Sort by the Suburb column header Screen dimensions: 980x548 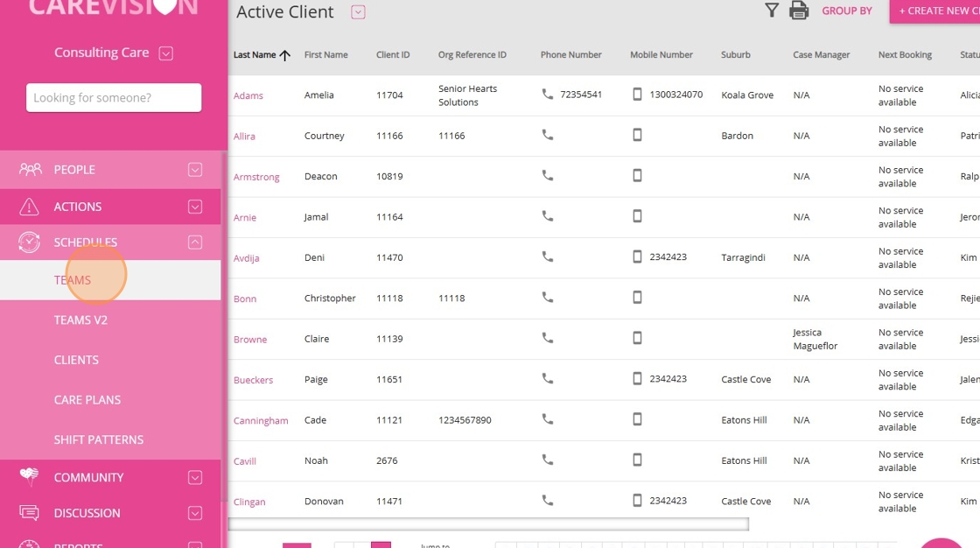point(736,55)
